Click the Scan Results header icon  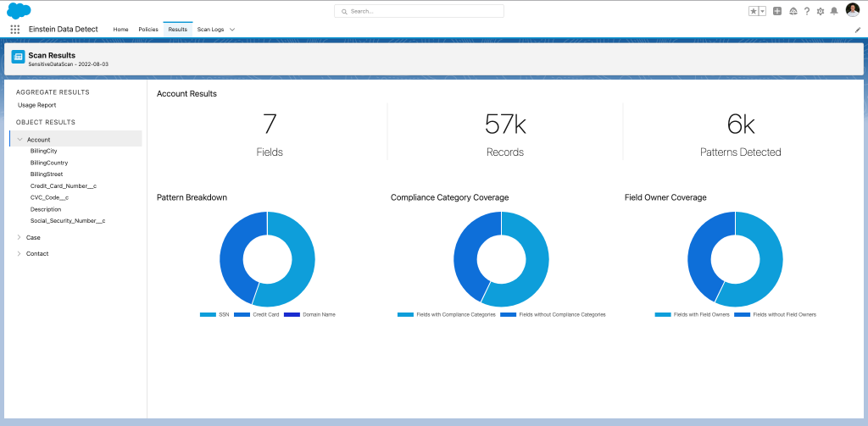(19, 57)
